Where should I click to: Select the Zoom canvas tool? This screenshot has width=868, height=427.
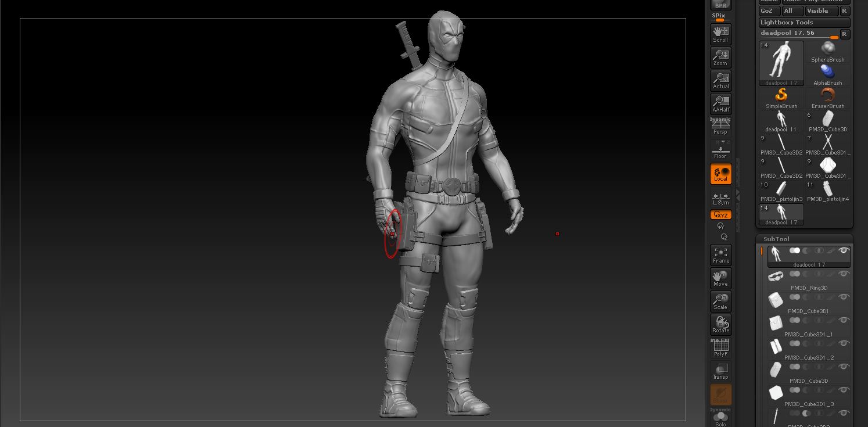[x=720, y=58]
